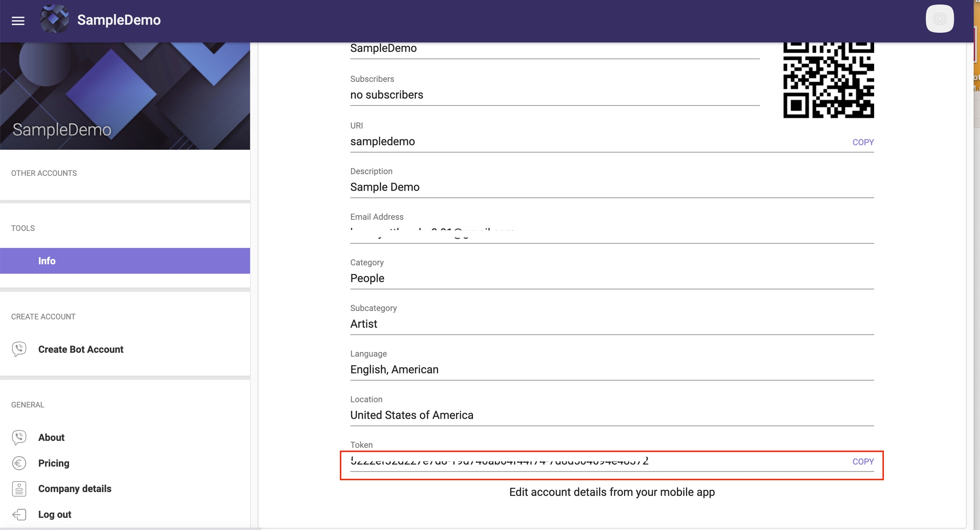The width and height of the screenshot is (980, 530).
Task: Click the Company details icon
Action: (x=19, y=489)
